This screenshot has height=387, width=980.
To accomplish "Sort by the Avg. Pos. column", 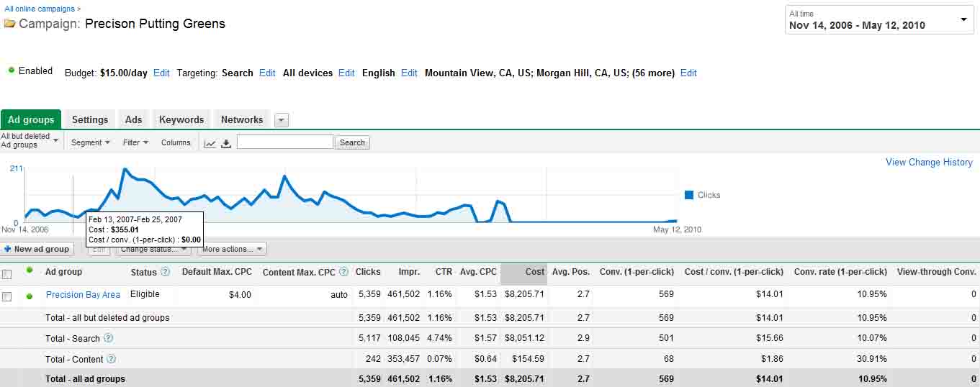I will [571, 272].
